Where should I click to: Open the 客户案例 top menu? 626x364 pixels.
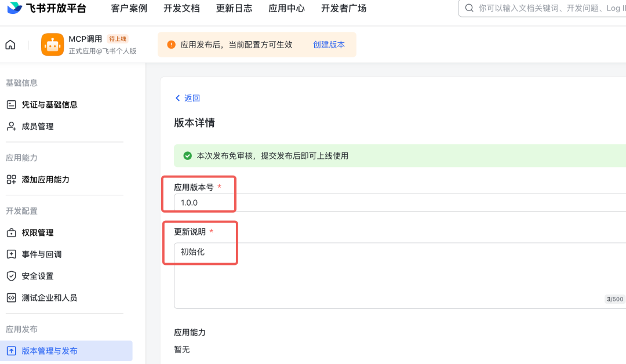(129, 9)
